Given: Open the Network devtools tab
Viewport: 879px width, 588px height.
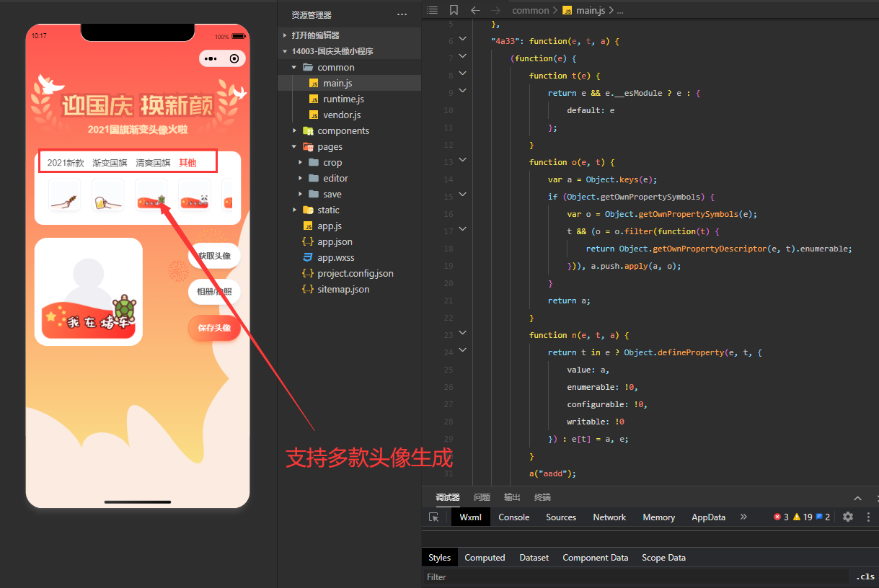Looking at the screenshot, I should click(x=609, y=517).
